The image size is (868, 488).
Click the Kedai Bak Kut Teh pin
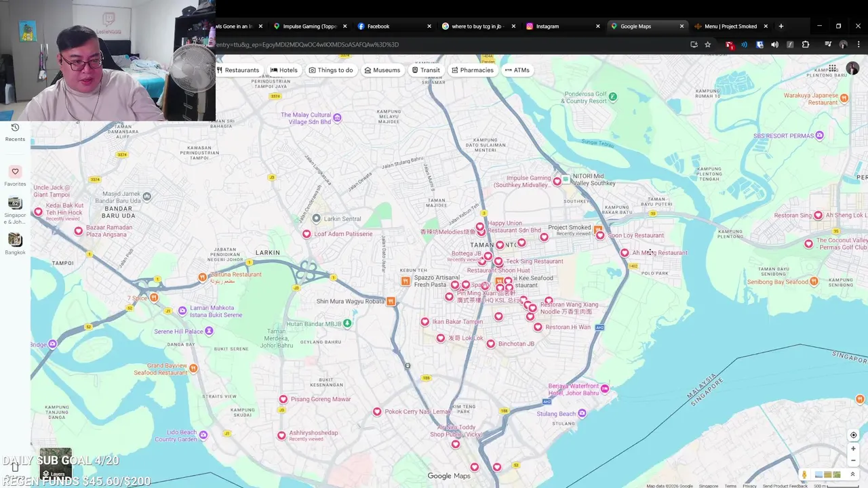[x=38, y=212]
